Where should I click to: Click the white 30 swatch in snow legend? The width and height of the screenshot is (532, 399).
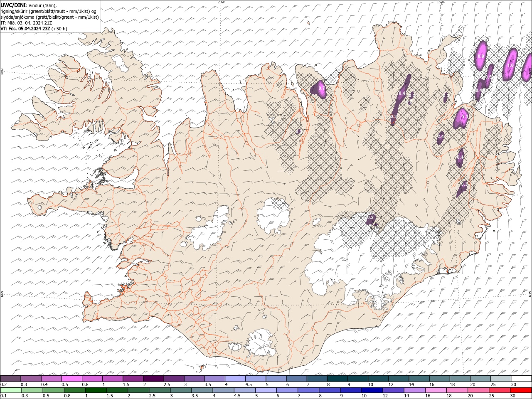521,379
